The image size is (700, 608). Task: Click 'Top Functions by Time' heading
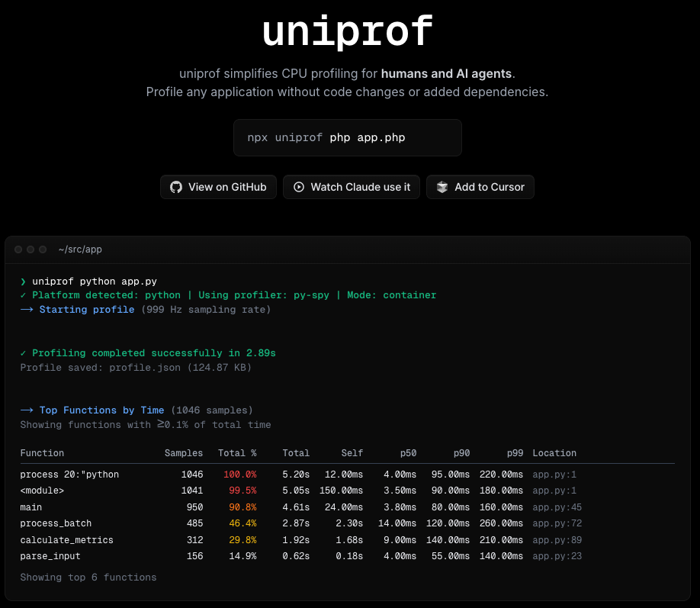(101, 410)
